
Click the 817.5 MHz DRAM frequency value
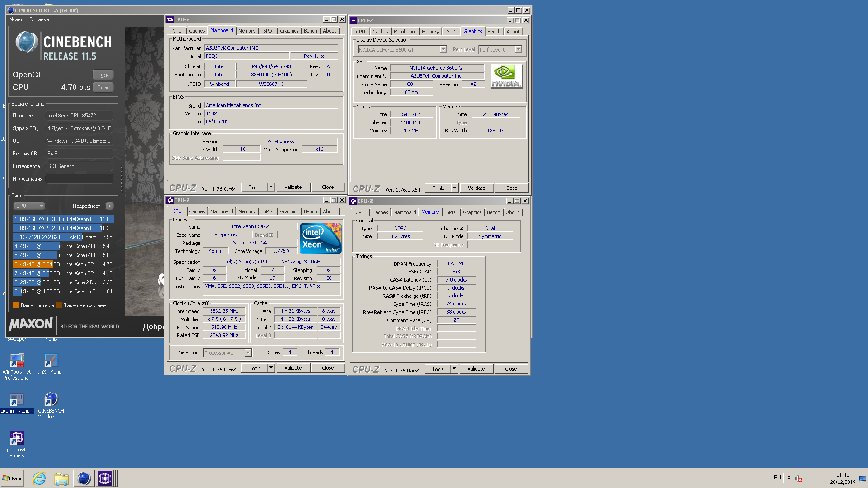click(x=456, y=263)
